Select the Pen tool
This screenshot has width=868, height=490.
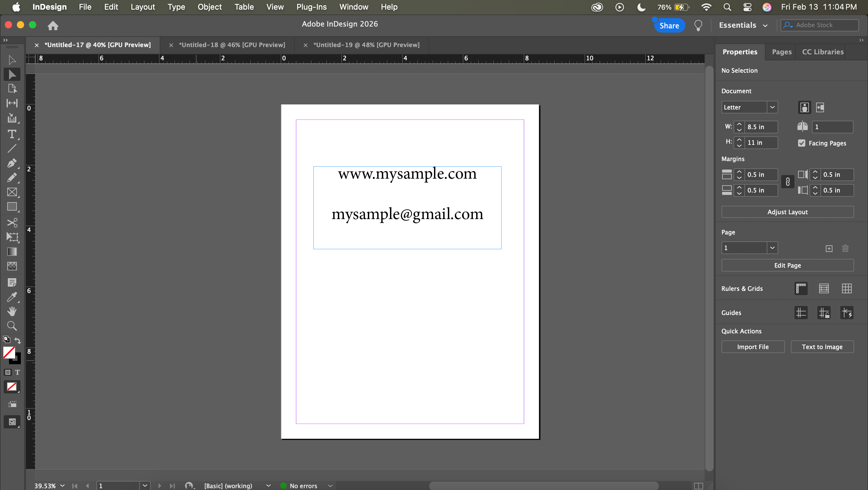12,163
